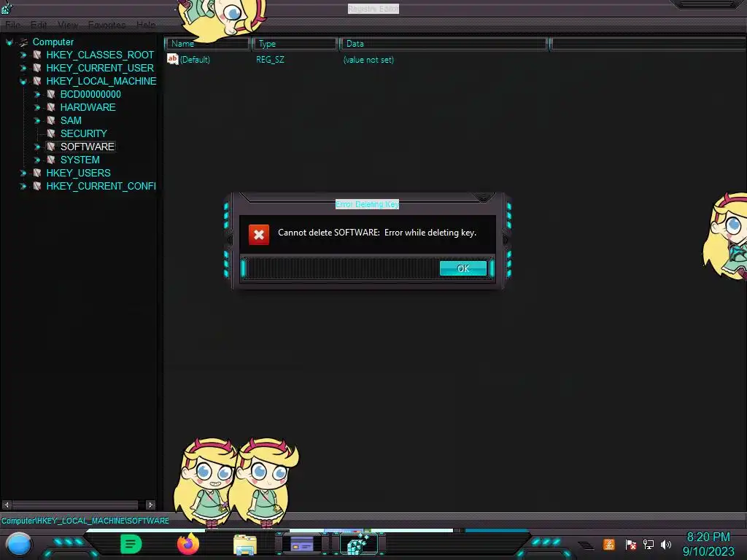Expand the SAM key arrow
Screen dimensions: 747x560
(37, 120)
